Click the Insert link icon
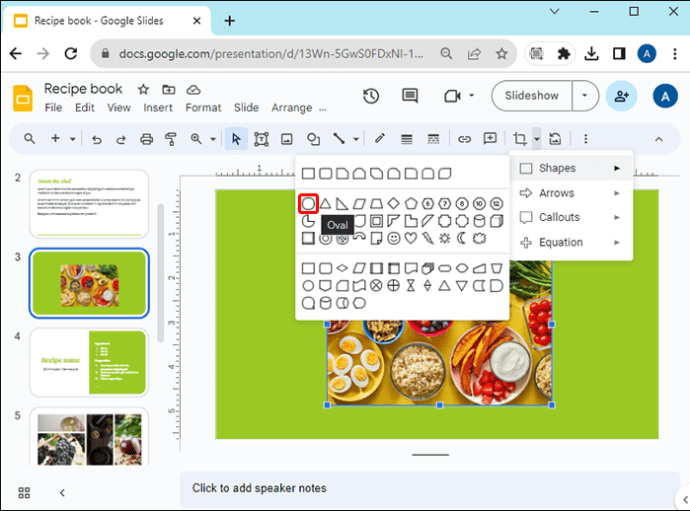Screen dimensions: 690x511 coord(464,140)
